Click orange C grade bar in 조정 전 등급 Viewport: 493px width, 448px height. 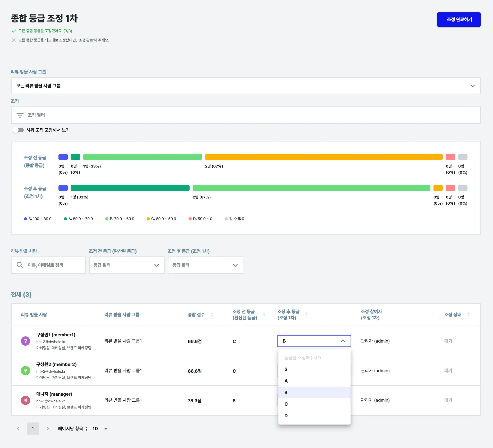[x=324, y=157]
